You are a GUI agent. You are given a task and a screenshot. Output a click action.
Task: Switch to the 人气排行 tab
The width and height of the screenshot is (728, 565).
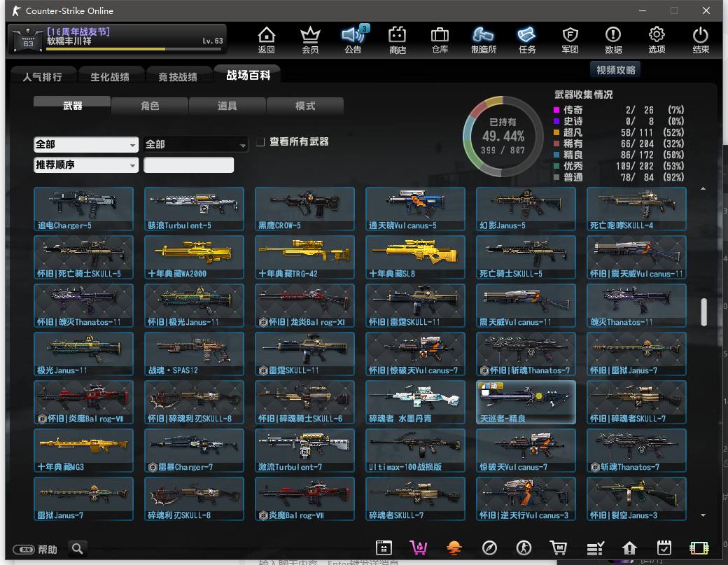[x=42, y=77]
